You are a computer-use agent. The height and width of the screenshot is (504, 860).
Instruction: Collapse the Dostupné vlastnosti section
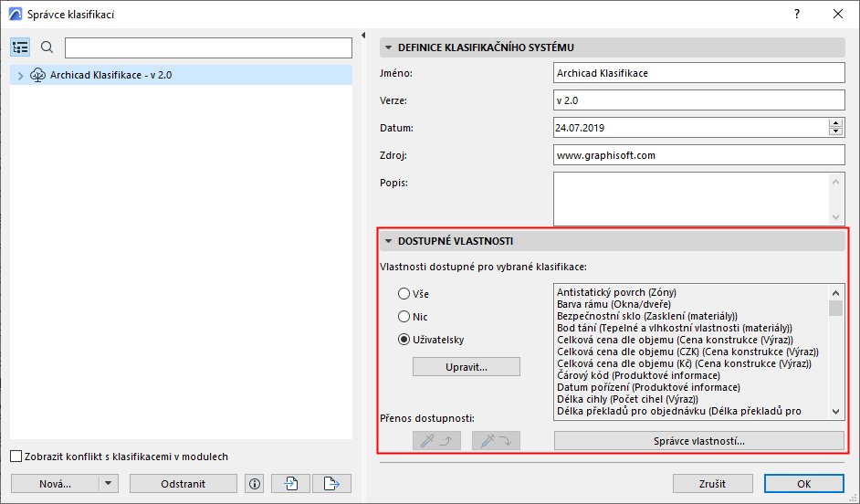(388, 241)
